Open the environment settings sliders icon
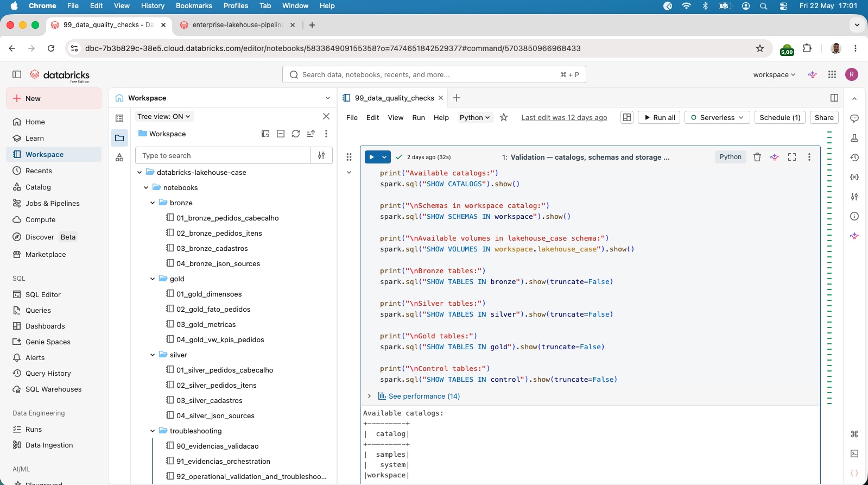The image size is (868, 485). (854, 197)
